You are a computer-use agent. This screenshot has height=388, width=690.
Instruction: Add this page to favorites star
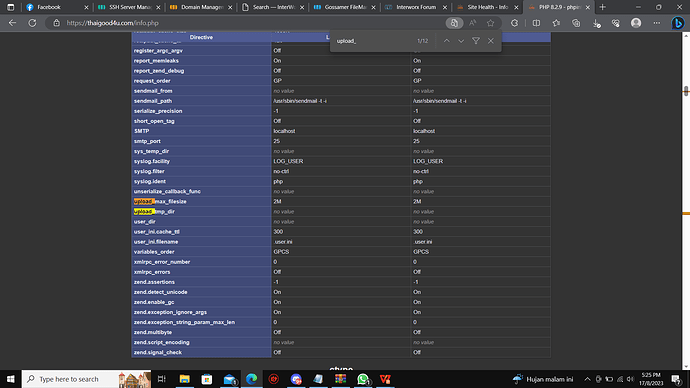(x=490, y=23)
